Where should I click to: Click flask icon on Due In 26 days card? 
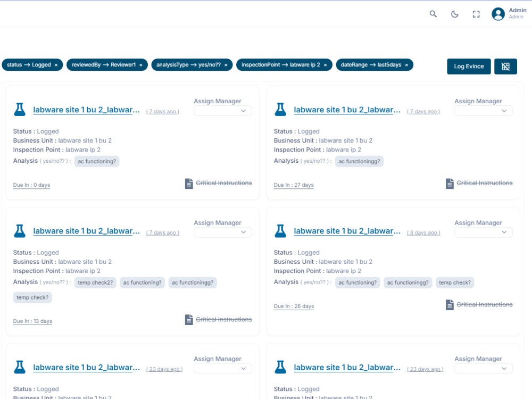pos(280,231)
